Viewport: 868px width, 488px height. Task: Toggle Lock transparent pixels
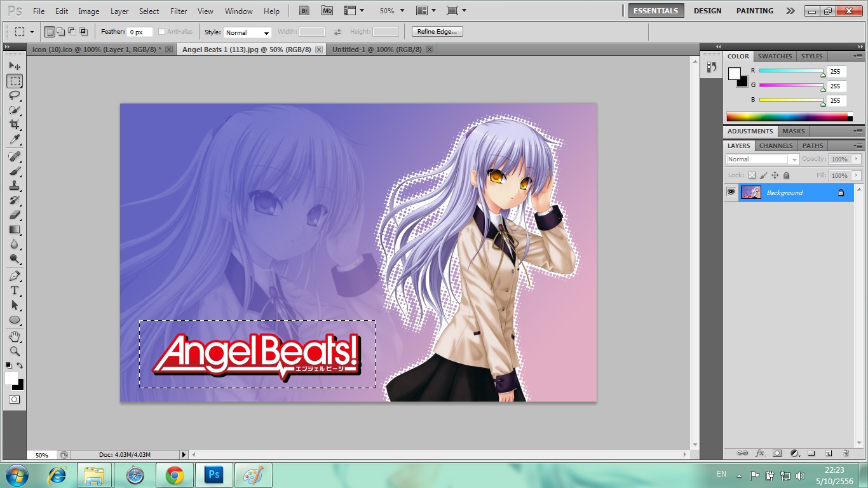(752, 175)
